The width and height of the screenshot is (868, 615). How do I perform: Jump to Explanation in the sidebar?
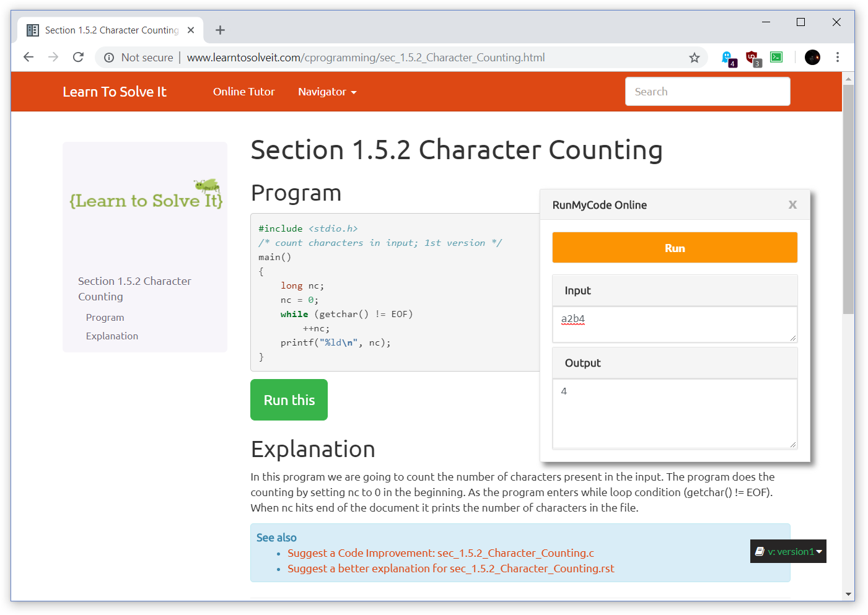112,336
